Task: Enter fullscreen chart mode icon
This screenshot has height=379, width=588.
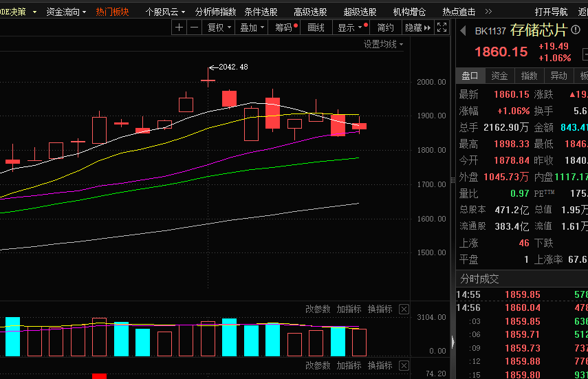Action: [442, 28]
